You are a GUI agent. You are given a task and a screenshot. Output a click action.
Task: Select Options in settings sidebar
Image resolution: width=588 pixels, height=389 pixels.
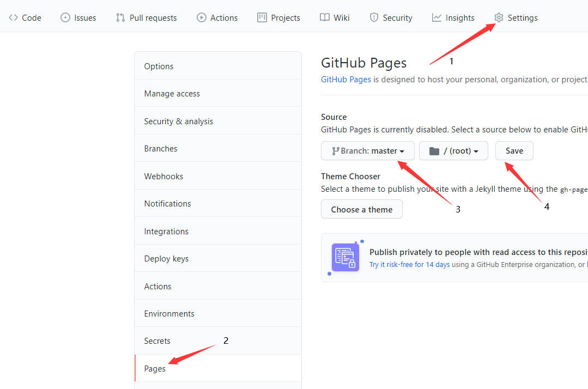[218, 66]
